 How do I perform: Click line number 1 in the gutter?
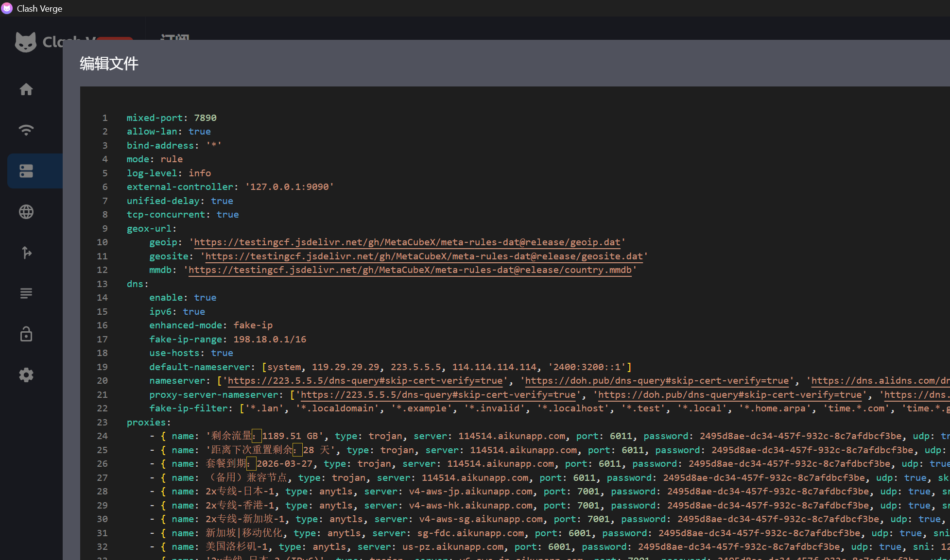click(104, 118)
